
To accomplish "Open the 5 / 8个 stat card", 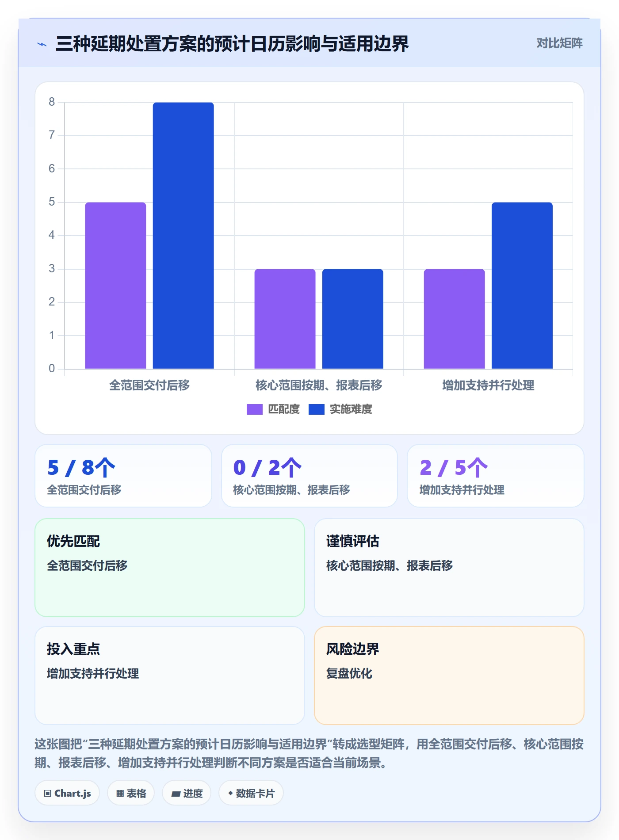I will (x=123, y=476).
